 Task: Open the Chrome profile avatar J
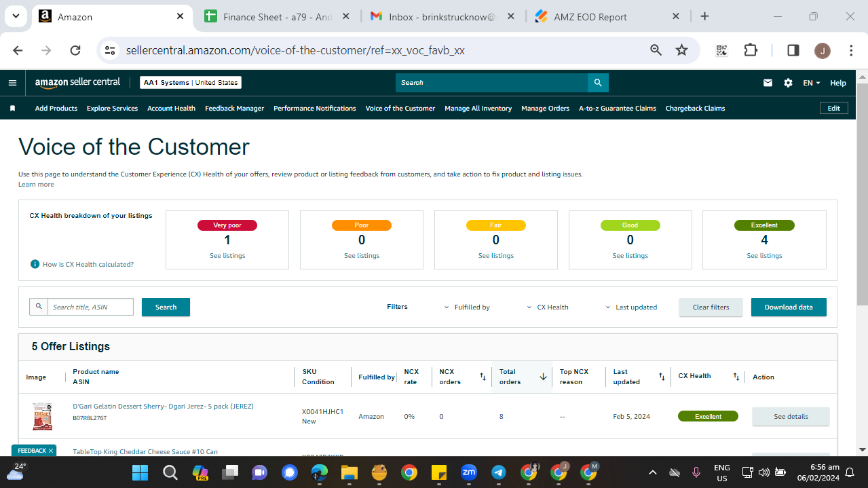(822, 50)
